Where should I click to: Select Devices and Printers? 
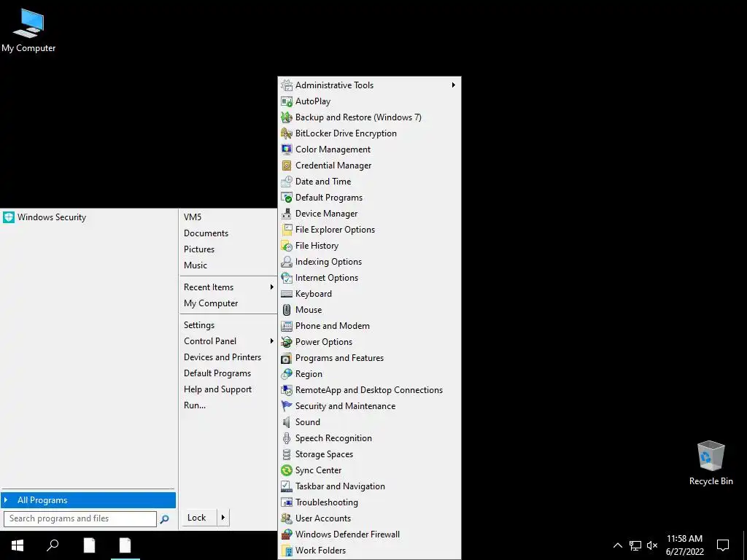tap(222, 357)
